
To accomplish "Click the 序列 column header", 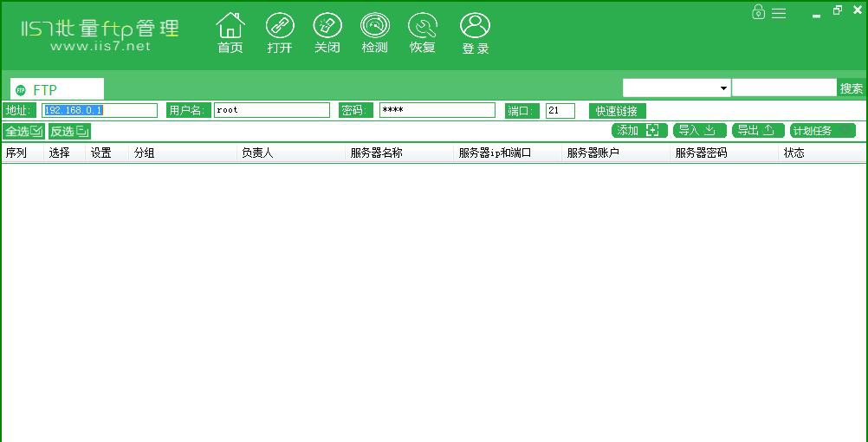I will (23, 153).
